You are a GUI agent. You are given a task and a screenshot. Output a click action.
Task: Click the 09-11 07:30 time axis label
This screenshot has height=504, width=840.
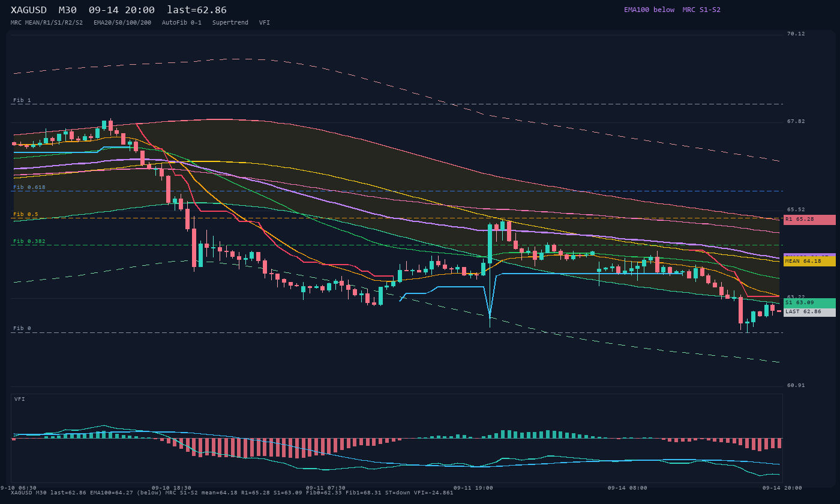point(326,488)
